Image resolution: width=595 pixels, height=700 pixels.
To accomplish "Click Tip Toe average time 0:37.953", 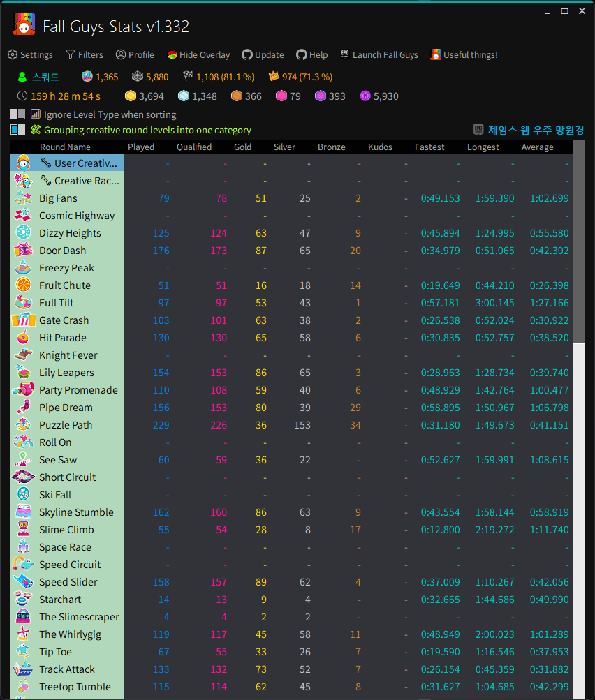I will click(x=549, y=652).
